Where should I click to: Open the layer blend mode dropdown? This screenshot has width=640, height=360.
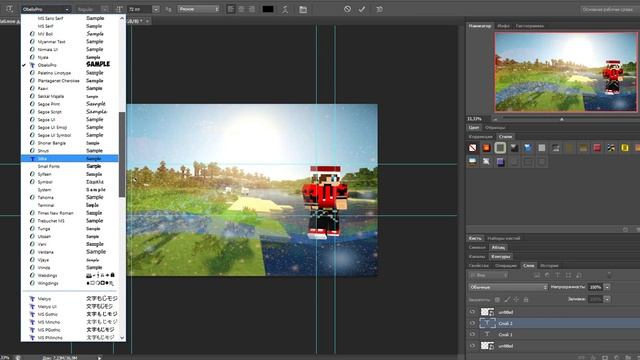508,287
